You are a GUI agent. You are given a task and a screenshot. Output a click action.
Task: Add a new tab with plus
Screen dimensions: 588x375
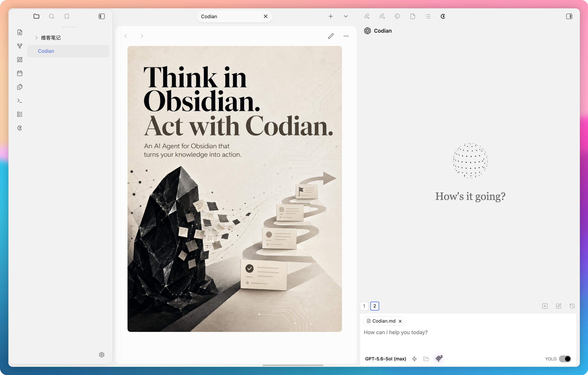click(x=331, y=16)
